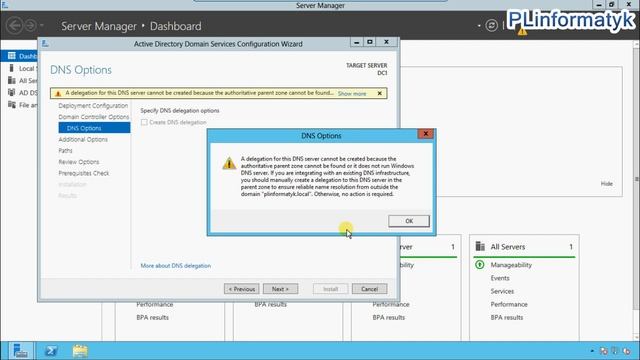
Task: Minimize the AD DS Configuration Wizard window
Action: tap(356, 42)
